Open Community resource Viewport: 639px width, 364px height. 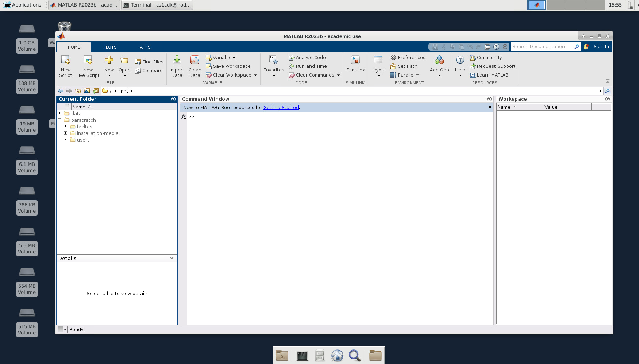tap(486, 57)
